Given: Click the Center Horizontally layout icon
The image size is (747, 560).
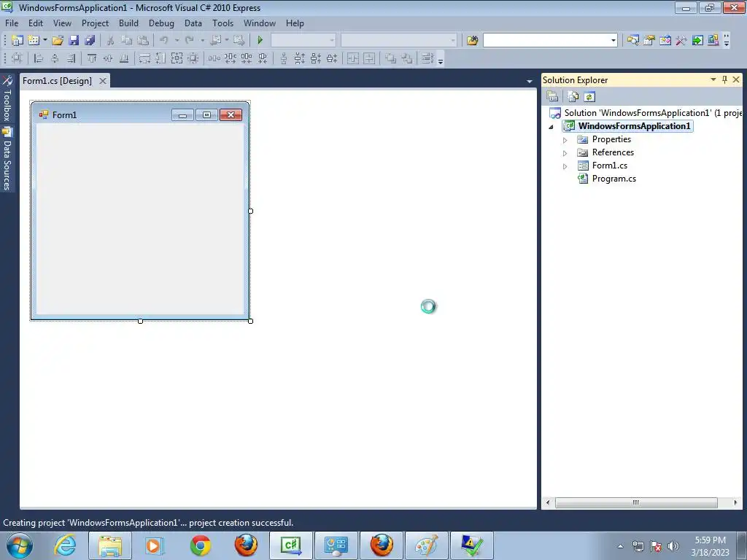Looking at the screenshot, I should (353, 58).
